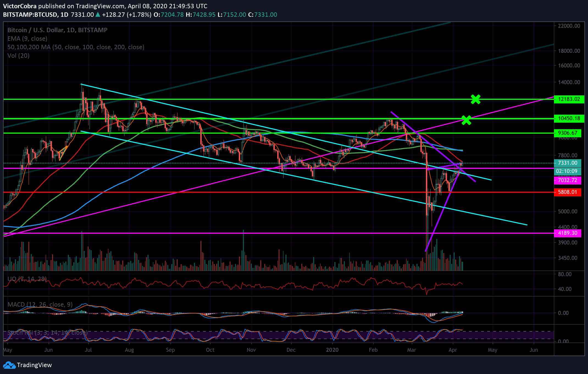588x374 pixels.
Task: Select the EMA (9, close) indicator label
Action: pos(27,38)
